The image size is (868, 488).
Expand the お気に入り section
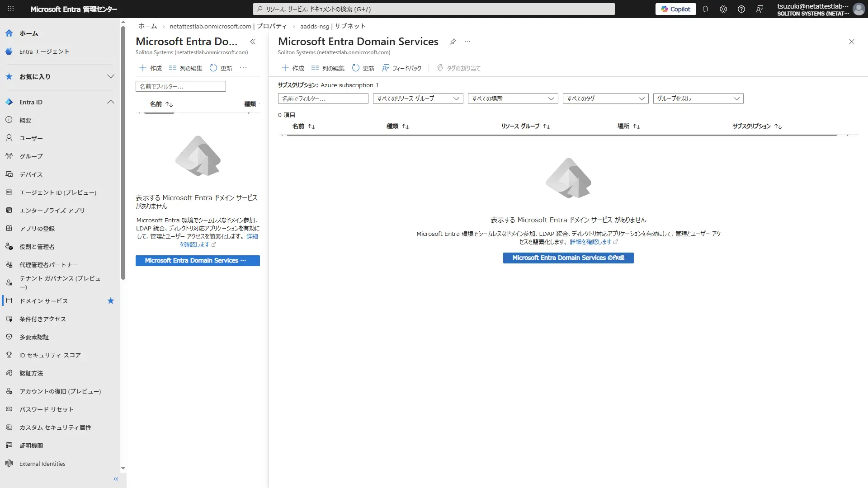tap(110, 76)
